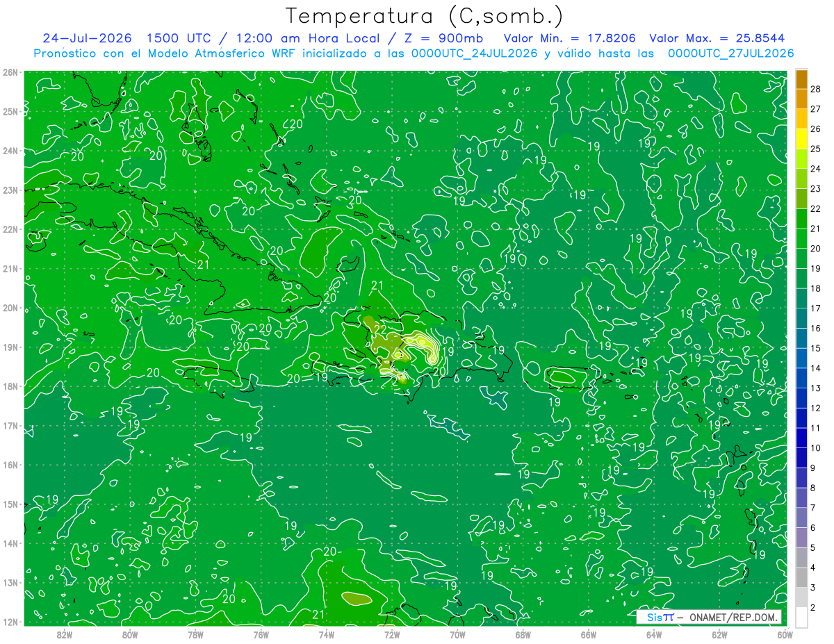
Task: Click the '17N' latitude axis label
Action: pos(10,426)
